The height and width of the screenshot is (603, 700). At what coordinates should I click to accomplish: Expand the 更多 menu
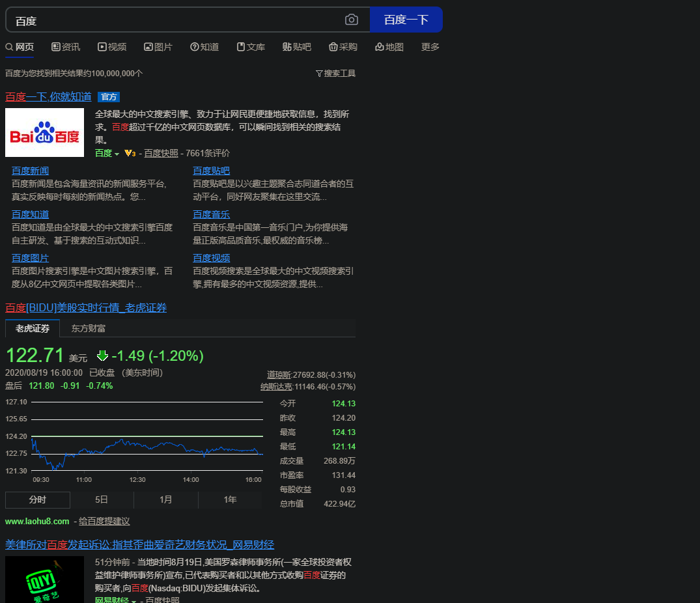point(430,47)
